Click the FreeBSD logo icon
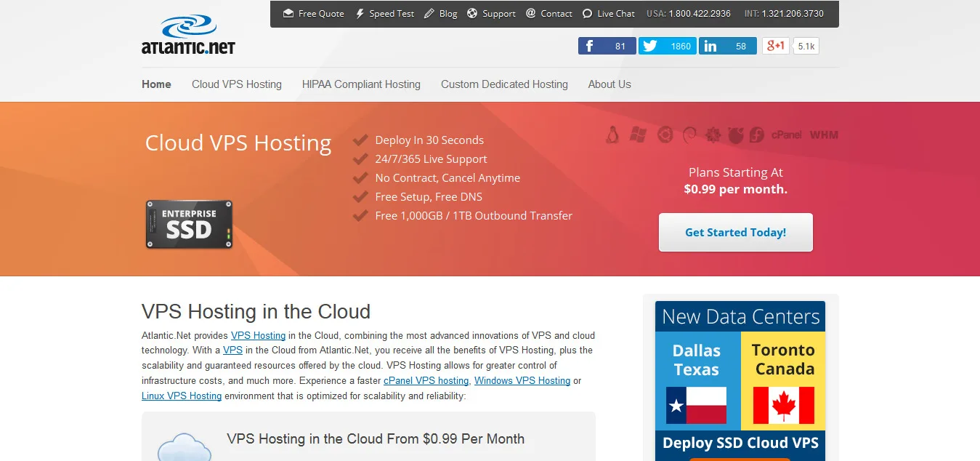The width and height of the screenshot is (980, 461). tap(736, 135)
